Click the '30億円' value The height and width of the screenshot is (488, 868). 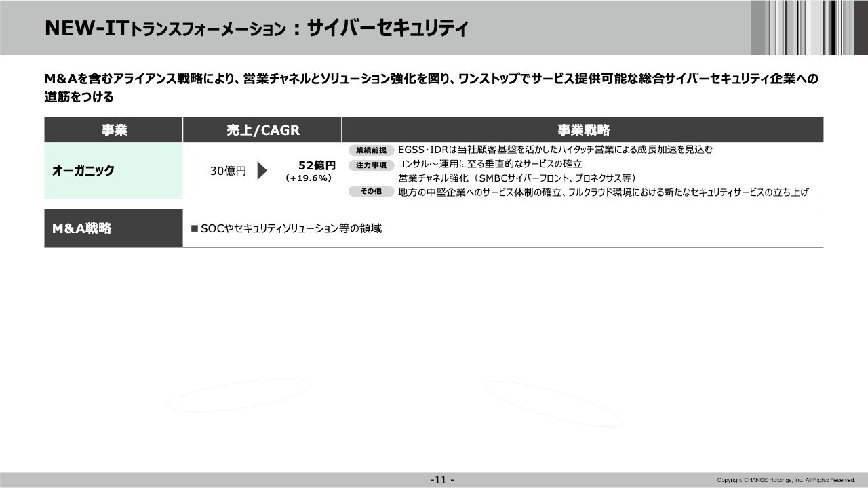228,171
